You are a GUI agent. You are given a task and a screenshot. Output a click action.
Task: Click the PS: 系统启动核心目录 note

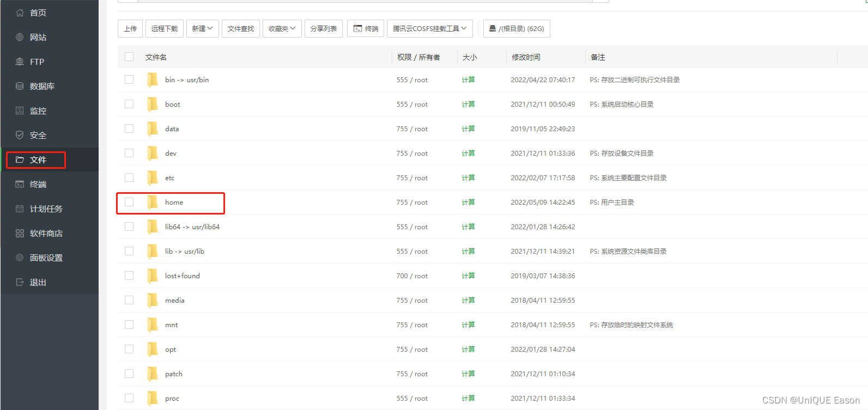pos(622,104)
